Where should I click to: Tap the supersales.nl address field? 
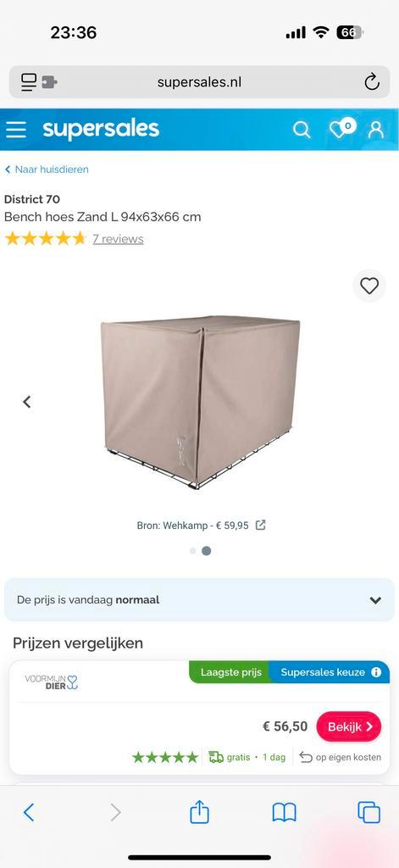pos(199,82)
